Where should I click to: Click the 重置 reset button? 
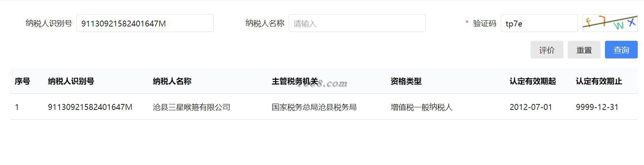point(584,50)
